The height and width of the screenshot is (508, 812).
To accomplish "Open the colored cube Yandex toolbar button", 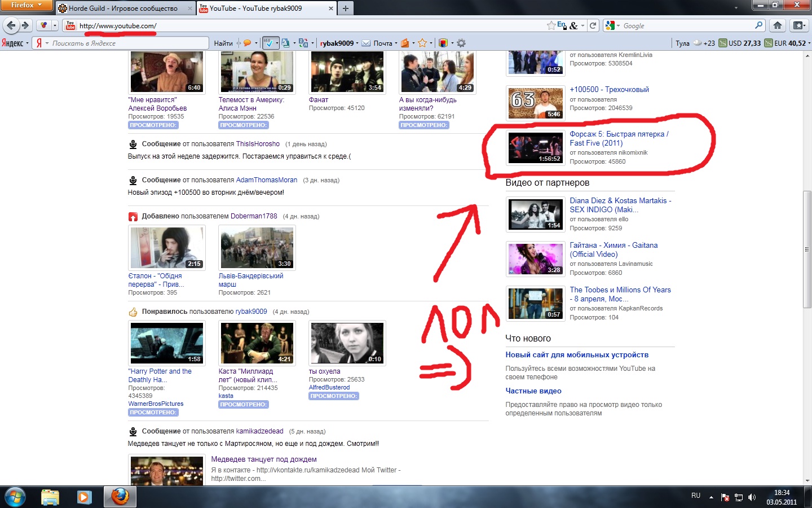I will 443,43.
